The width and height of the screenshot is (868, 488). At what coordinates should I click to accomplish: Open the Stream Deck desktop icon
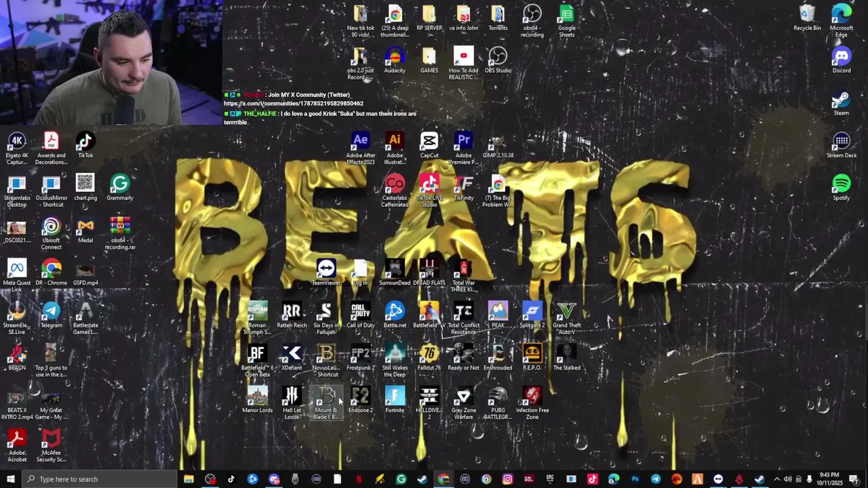(x=842, y=145)
